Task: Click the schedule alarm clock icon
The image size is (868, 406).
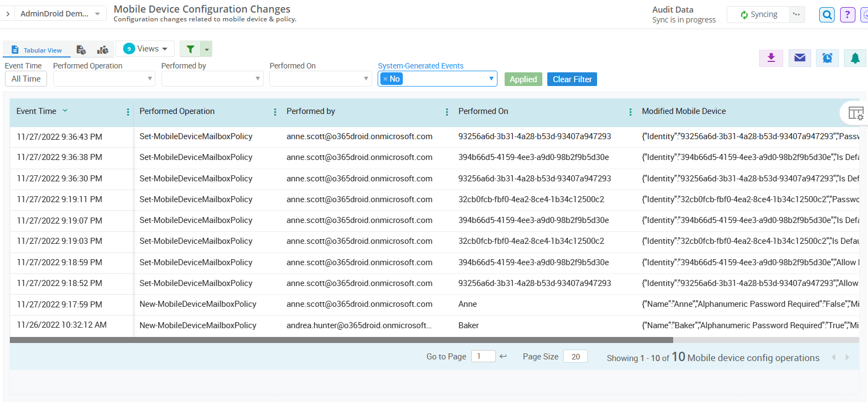Action: pyautogui.click(x=828, y=58)
